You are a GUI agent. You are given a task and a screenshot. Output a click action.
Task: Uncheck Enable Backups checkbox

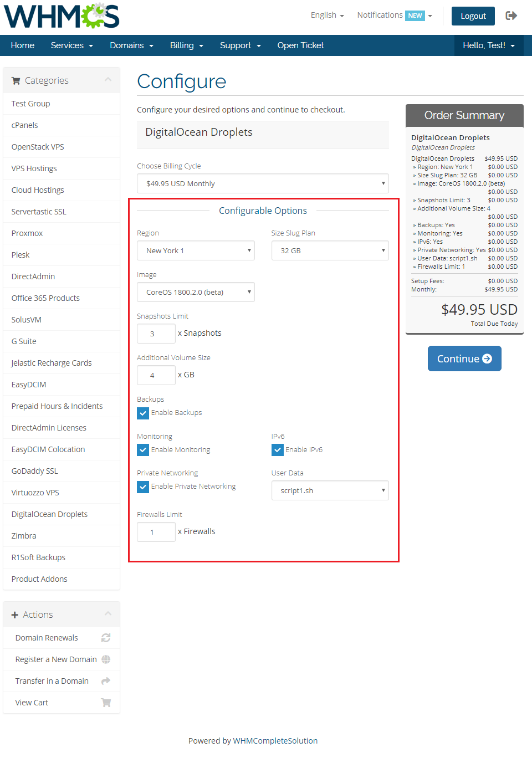143,413
